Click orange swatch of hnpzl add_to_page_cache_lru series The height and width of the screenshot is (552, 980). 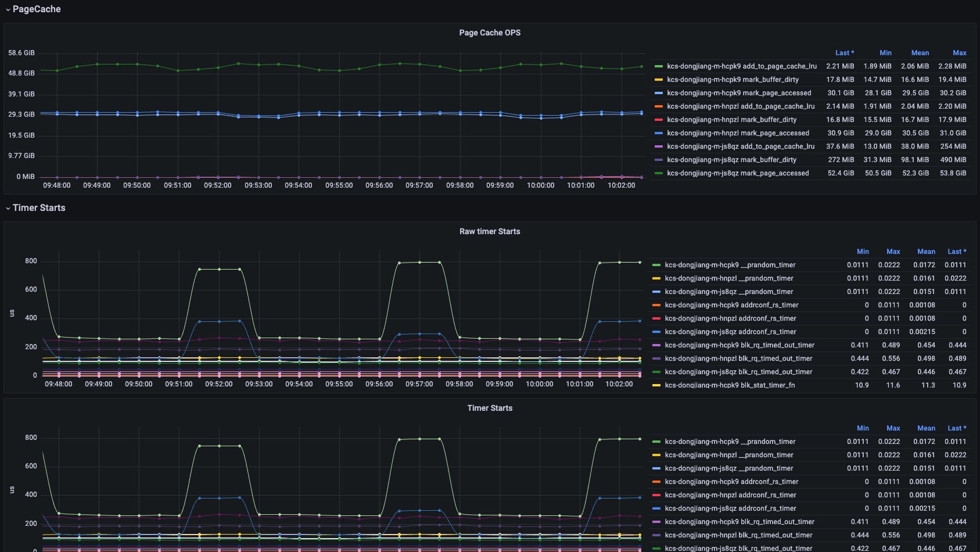pyautogui.click(x=659, y=106)
